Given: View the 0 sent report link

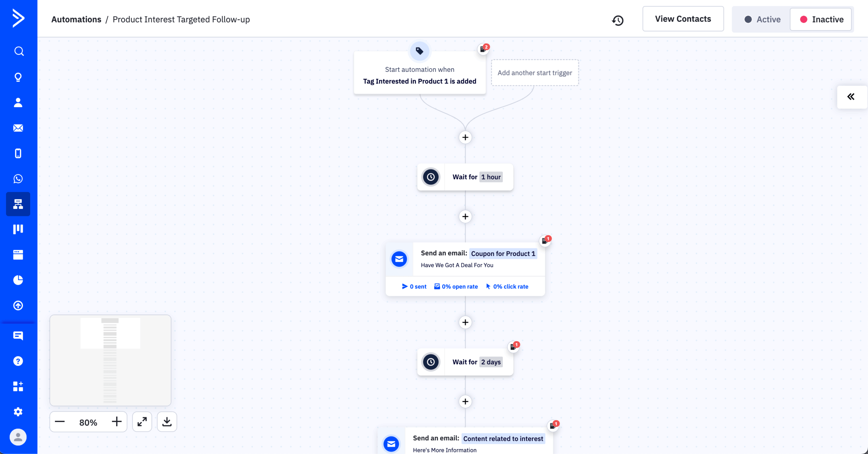Looking at the screenshot, I should pyautogui.click(x=414, y=287).
